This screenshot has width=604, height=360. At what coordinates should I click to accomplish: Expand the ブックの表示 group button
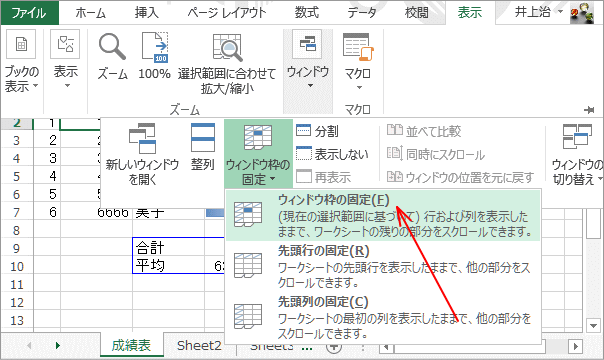pyautogui.click(x=22, y=62)
